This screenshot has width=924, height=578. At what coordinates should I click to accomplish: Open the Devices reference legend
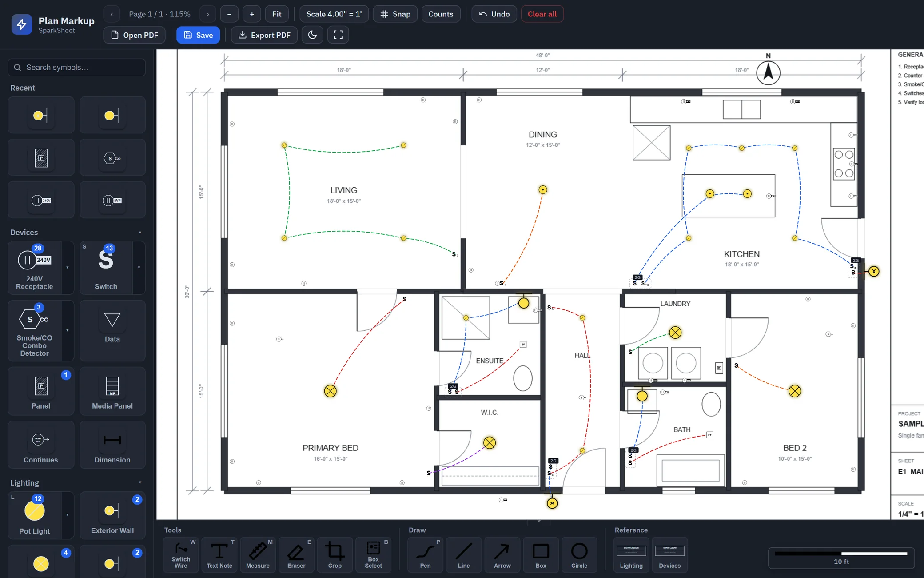coord(669,555)
